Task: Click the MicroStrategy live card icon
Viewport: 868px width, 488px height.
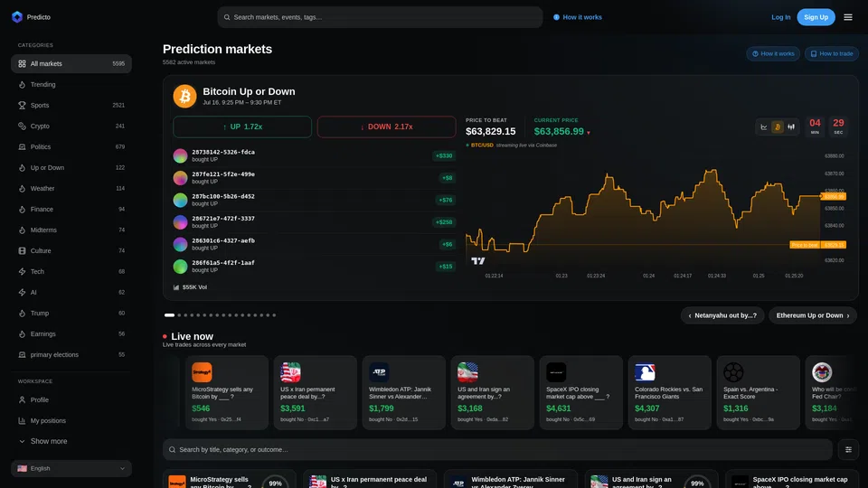Action: point(202,372)
